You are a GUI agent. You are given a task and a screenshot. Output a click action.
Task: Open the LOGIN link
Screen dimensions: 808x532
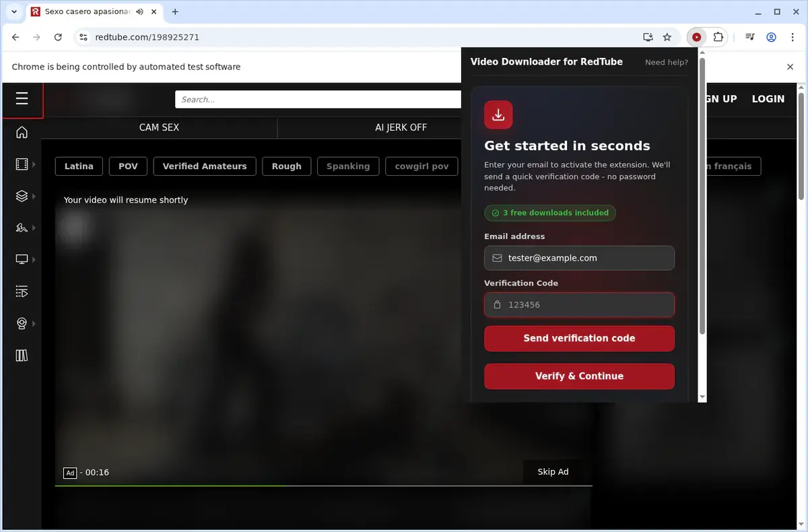coord(768,99)
